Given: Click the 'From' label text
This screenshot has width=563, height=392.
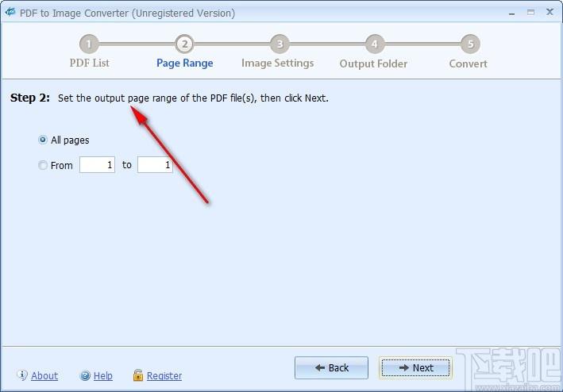Looking at the screenshot, I should [62, 165].
